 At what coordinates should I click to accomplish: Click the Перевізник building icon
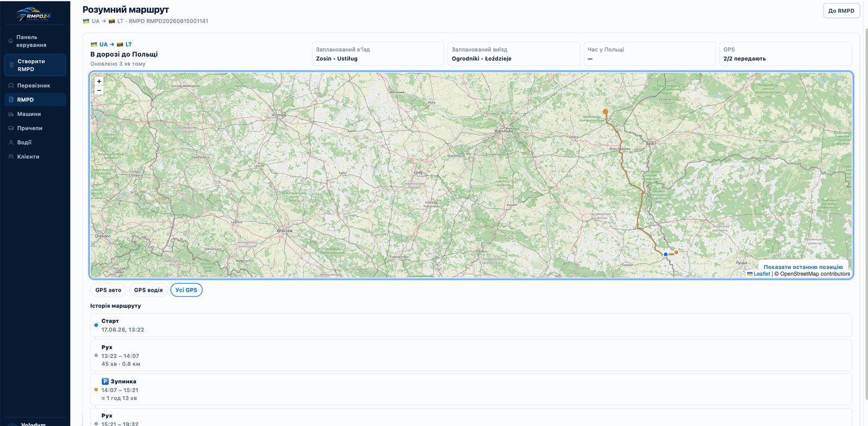pos(11,86)
